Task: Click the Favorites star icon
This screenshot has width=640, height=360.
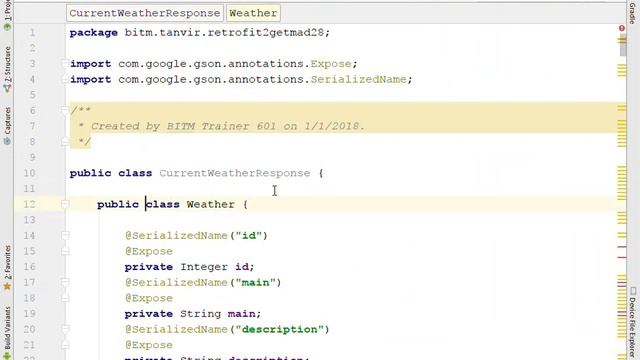Action: point(7,286)
